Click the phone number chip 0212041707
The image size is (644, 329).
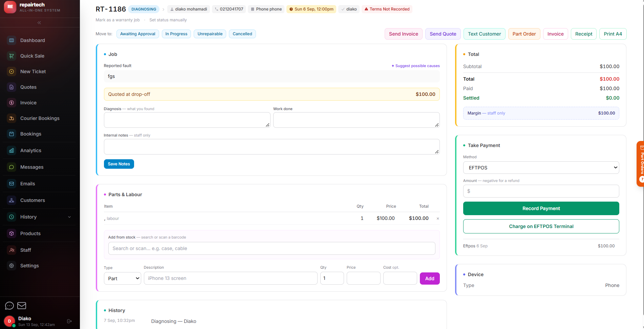click(229, 9)
